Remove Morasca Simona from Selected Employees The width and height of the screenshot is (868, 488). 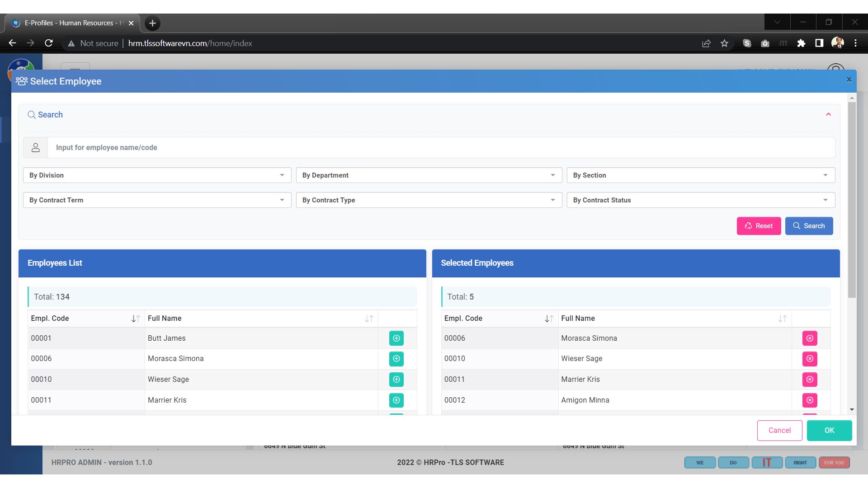pyautogui.click(x=810, y=338)
